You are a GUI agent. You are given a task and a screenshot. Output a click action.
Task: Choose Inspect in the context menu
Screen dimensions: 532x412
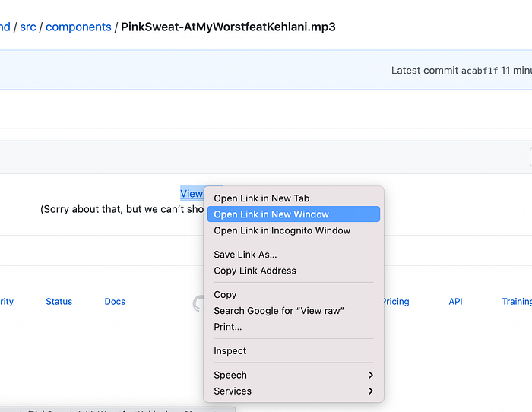tap(230, 351)
